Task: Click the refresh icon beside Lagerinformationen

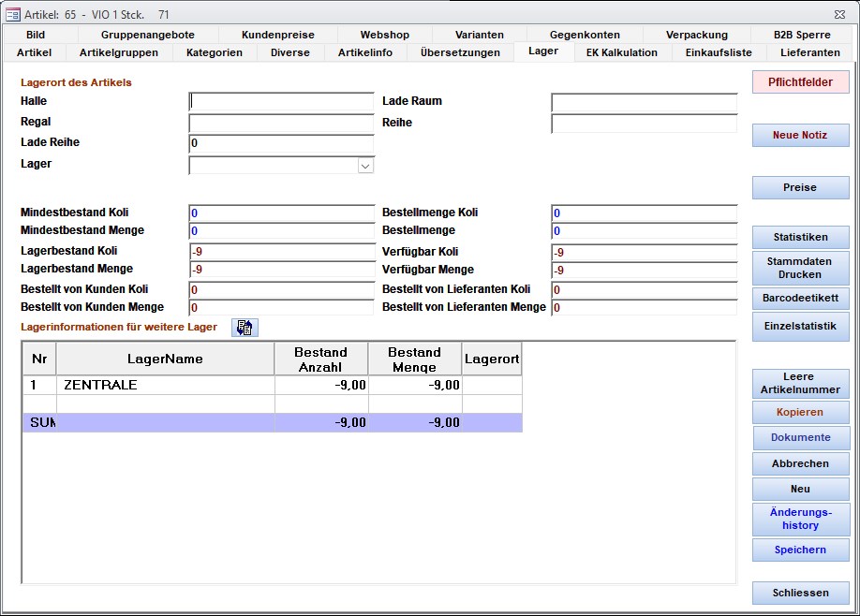Action: (245, 327)
